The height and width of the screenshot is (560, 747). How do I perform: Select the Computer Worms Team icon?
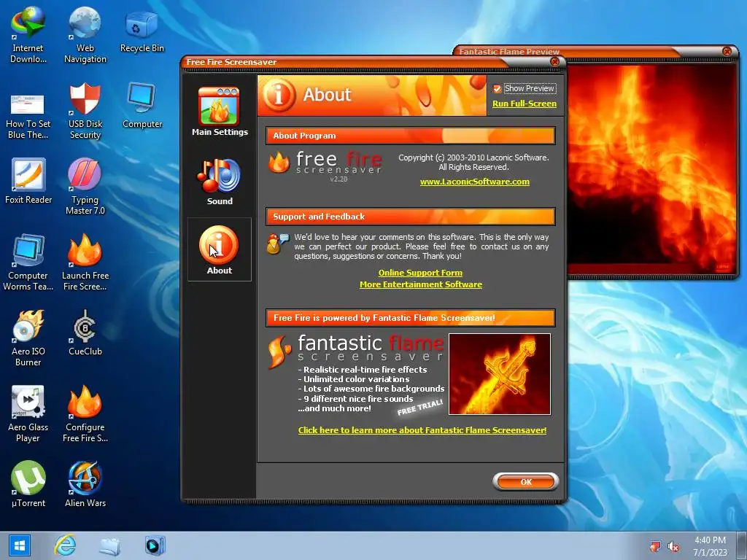(28, 262)
